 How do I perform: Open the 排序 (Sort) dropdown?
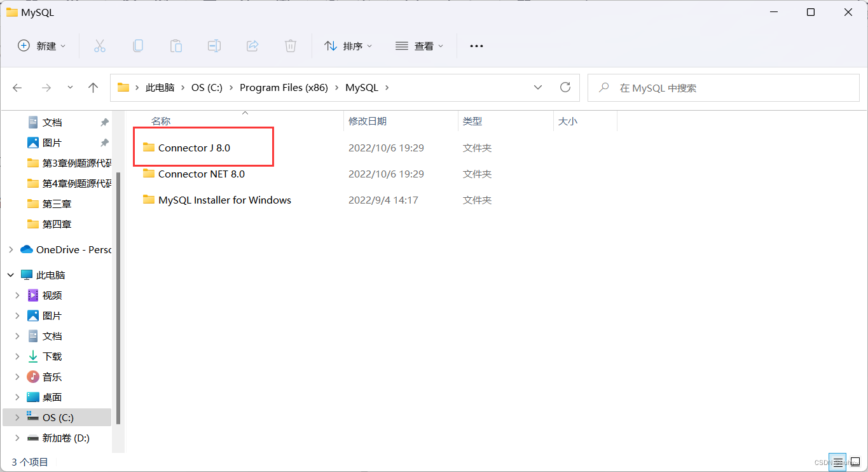point(348,46)
